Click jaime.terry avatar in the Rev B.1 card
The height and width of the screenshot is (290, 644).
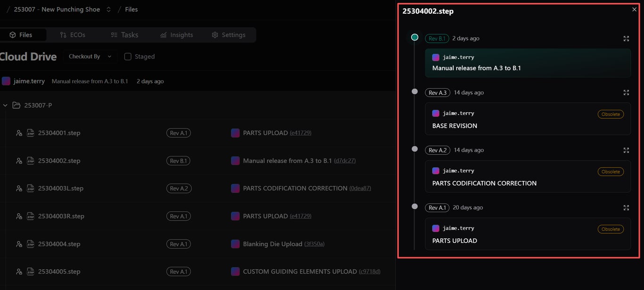point(436,57)
